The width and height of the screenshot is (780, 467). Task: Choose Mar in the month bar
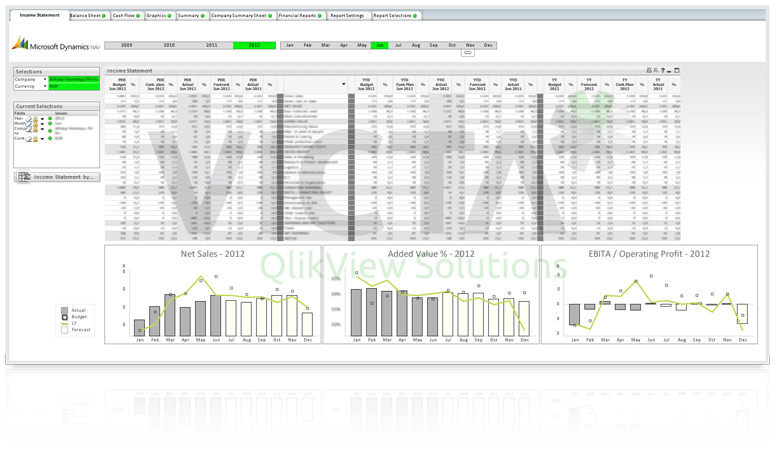click(x=326, y=45)
